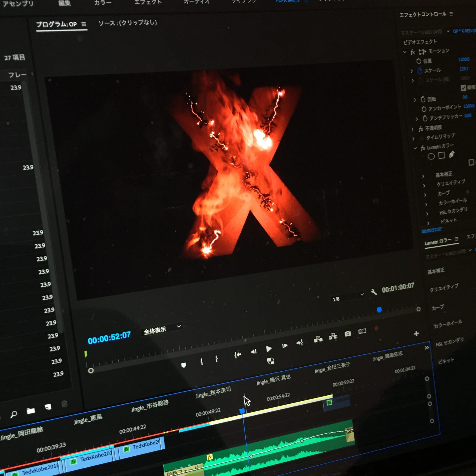
Task: Open ビネット in the Lumetri カラー panel
Action: 446,361
